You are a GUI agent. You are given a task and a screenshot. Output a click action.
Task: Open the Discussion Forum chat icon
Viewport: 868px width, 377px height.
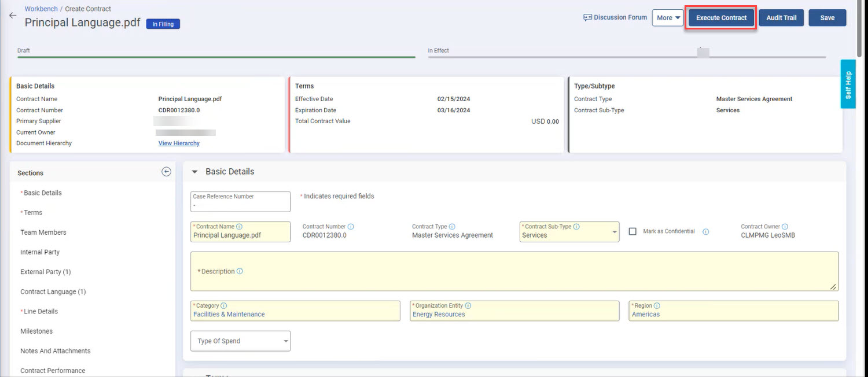(588, 18)
